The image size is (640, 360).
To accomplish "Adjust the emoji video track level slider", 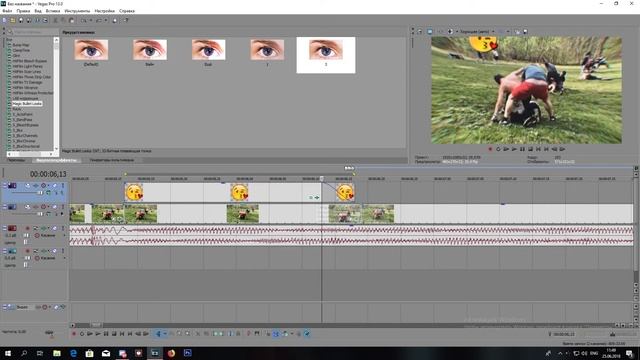I will click(40, 193).
